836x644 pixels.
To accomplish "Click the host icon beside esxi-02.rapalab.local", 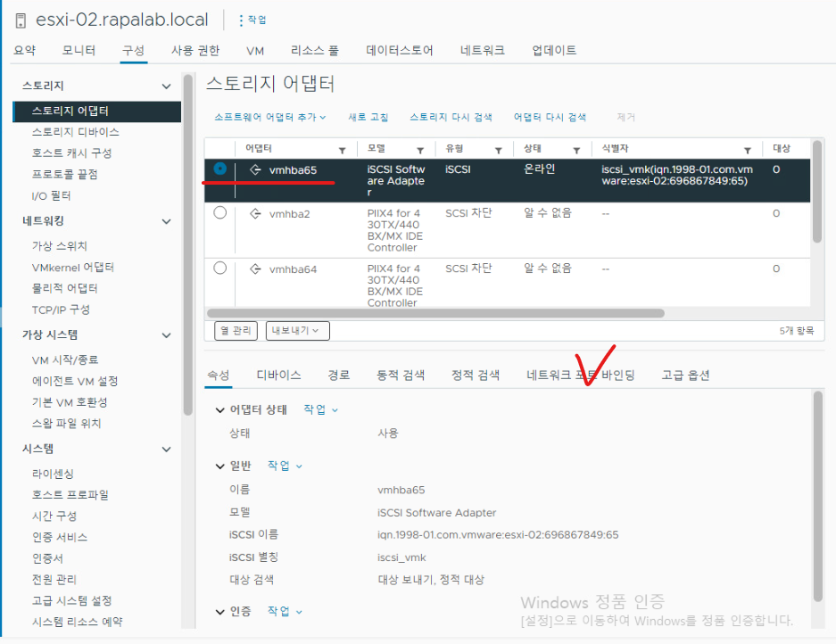I will coord(21,21).
